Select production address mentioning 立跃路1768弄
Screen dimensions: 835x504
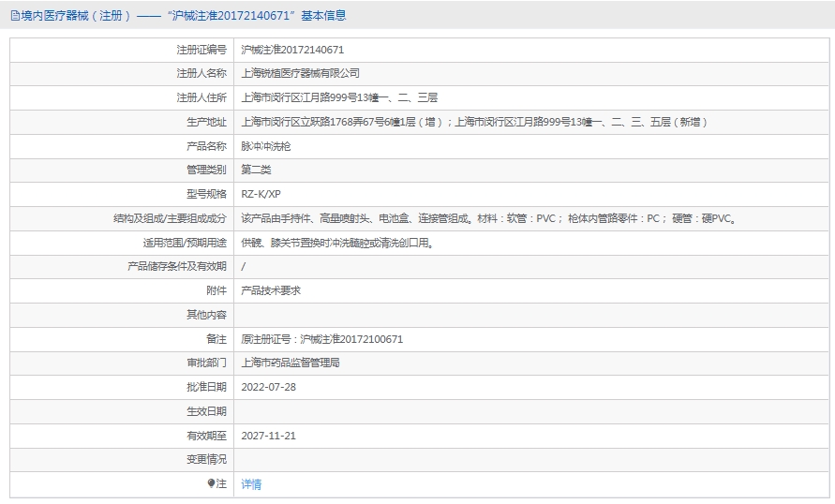pyautogui.click(x=474, y=122)
